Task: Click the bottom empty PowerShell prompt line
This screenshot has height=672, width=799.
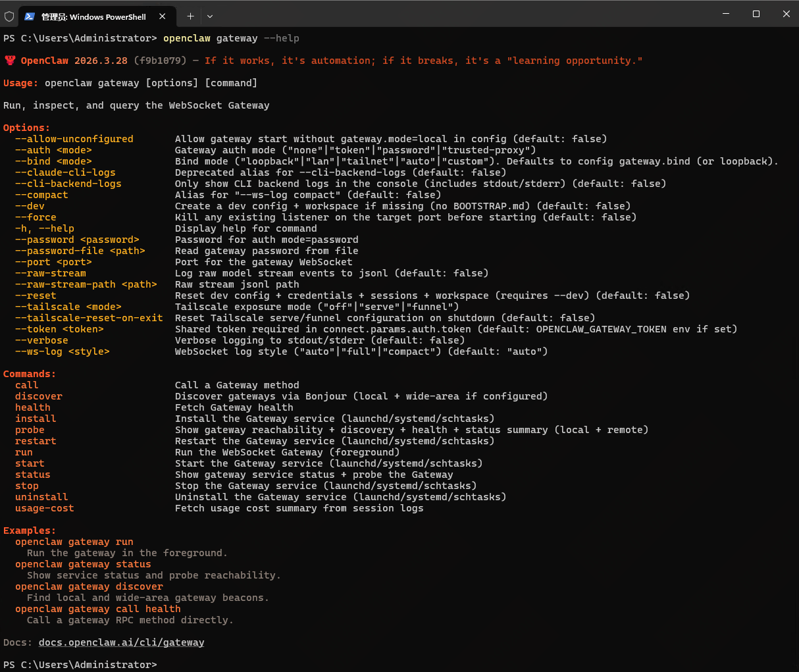Action: (80, 665)
